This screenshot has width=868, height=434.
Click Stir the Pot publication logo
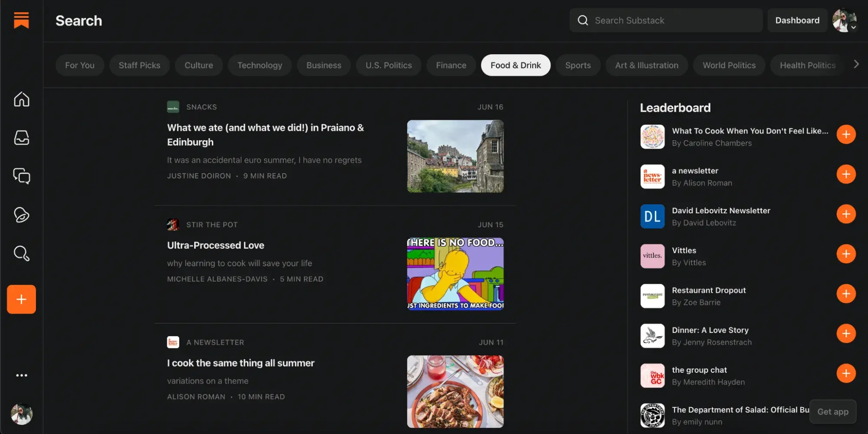[173, 225]
